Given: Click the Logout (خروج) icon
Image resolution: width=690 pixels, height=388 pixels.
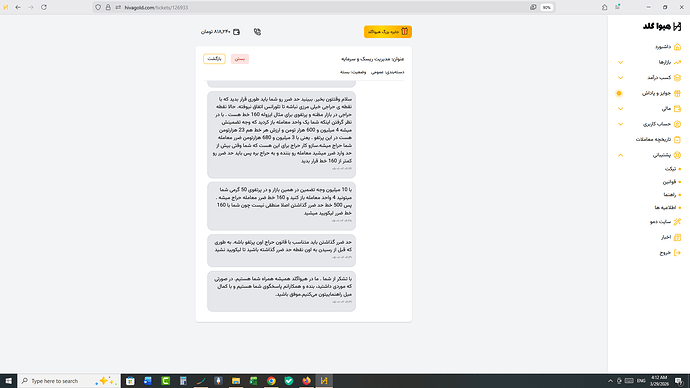Looking at the screenshot, I should click(677, 253).
